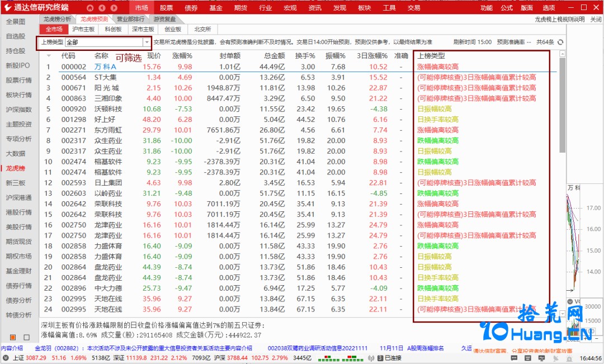Viewport: 604px width, 364px height.
Task: Click the orange square layout icon at bottom-left
Action: coord(13,337)
